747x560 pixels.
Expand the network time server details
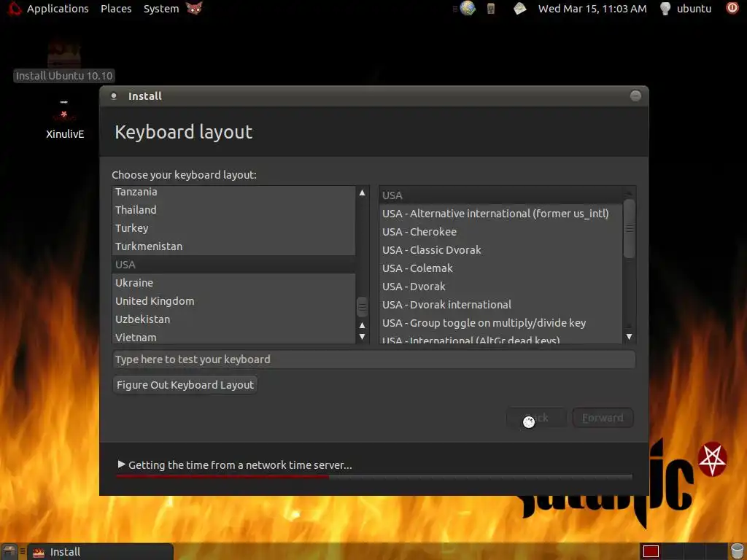(122, 464)
